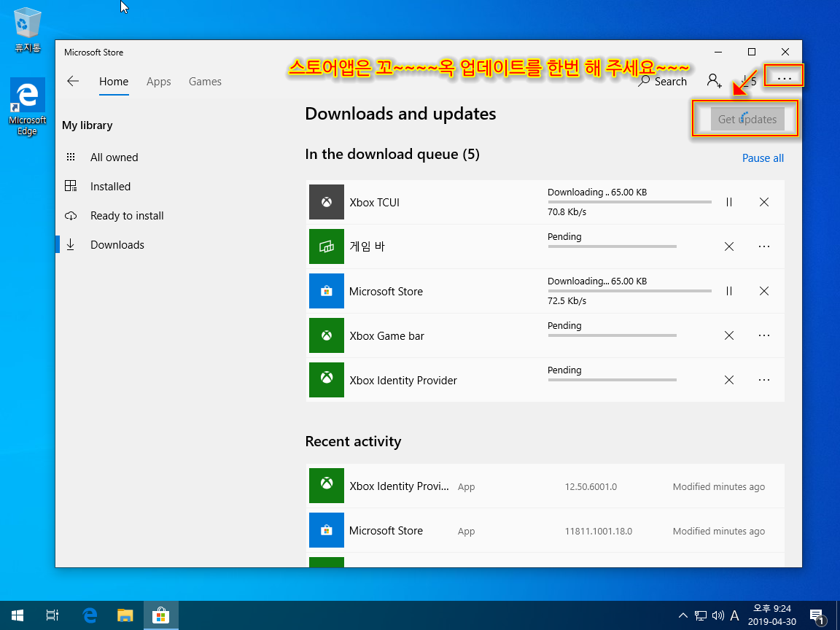Go back with the back arrow

[73, 82]
